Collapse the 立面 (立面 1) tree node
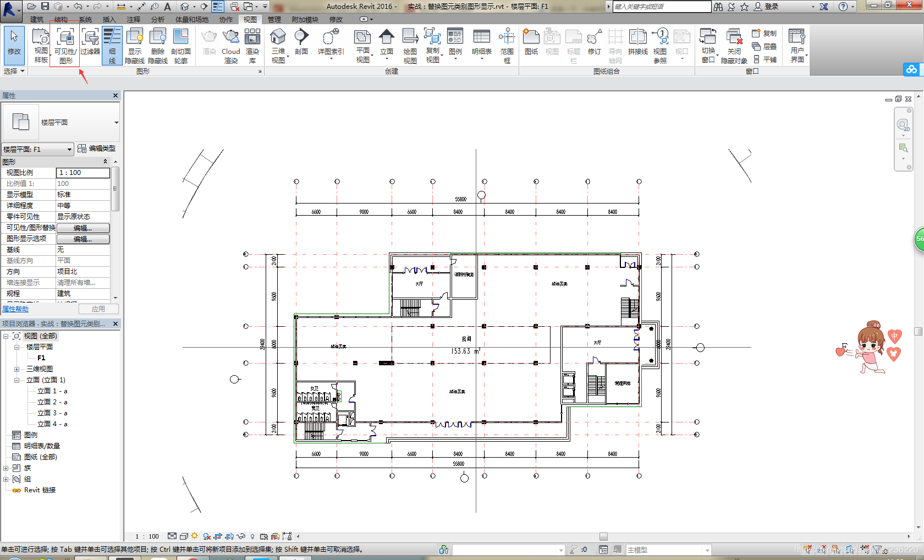 coord(16,380)
